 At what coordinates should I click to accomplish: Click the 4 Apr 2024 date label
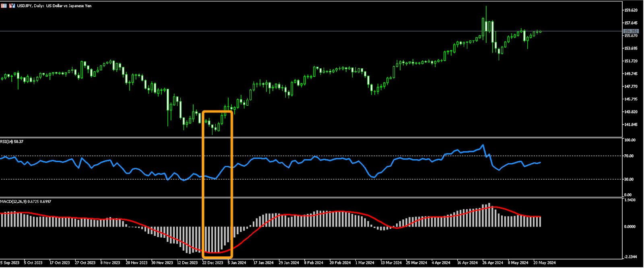click(x=441, y=263)
